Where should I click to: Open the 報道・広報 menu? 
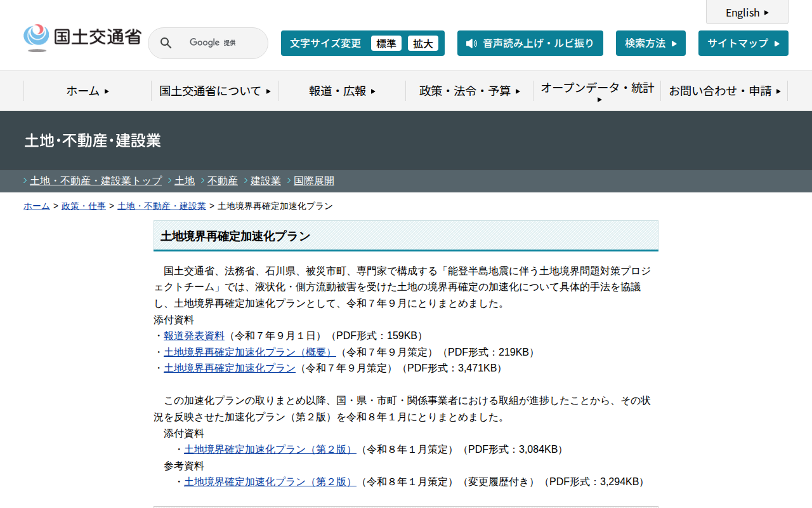pyautogui.click(x=343, y=91)
